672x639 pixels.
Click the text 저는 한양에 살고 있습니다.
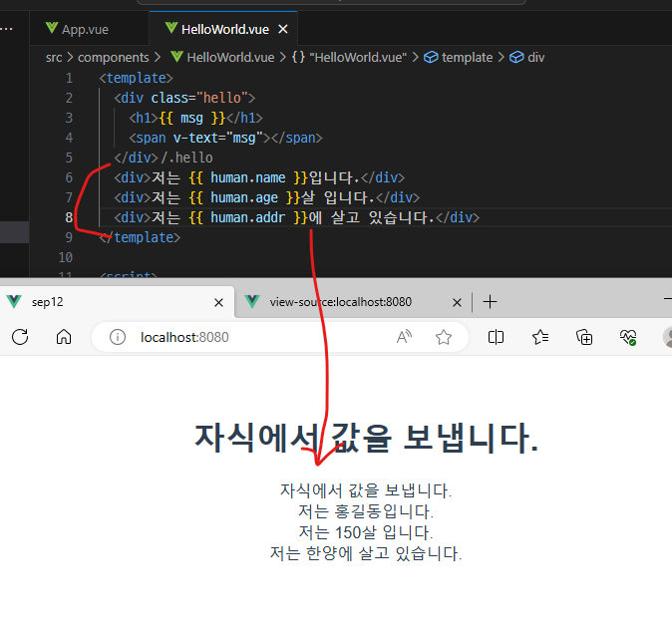[x=366, y=553]
